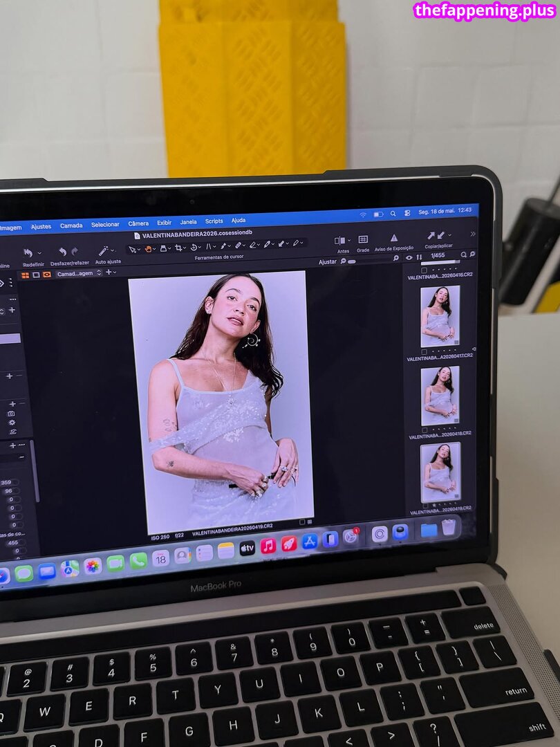Open the browser search magnifier
560x747 pixels.
click(463, 255)
